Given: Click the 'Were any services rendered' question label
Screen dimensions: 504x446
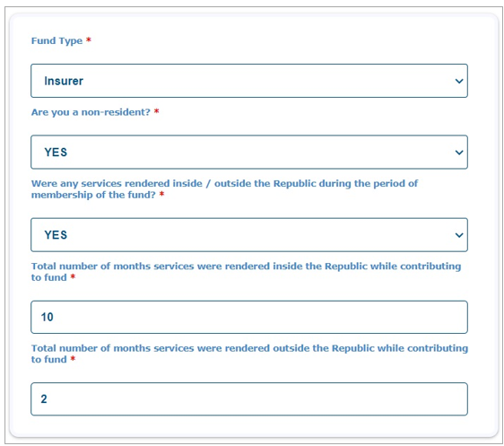Looking at the screenshot, I should 224,189.
